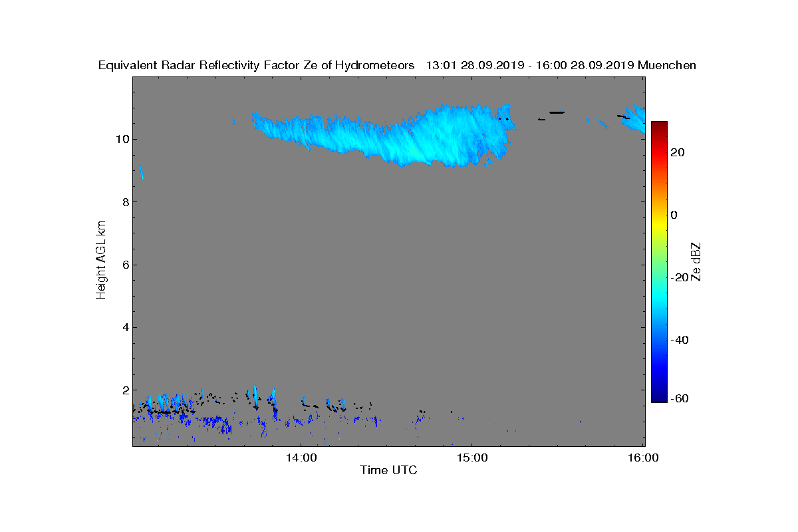This screenshot has width=798, height=532.
Task: Click the height tick label 2
Action: point(125,390)
